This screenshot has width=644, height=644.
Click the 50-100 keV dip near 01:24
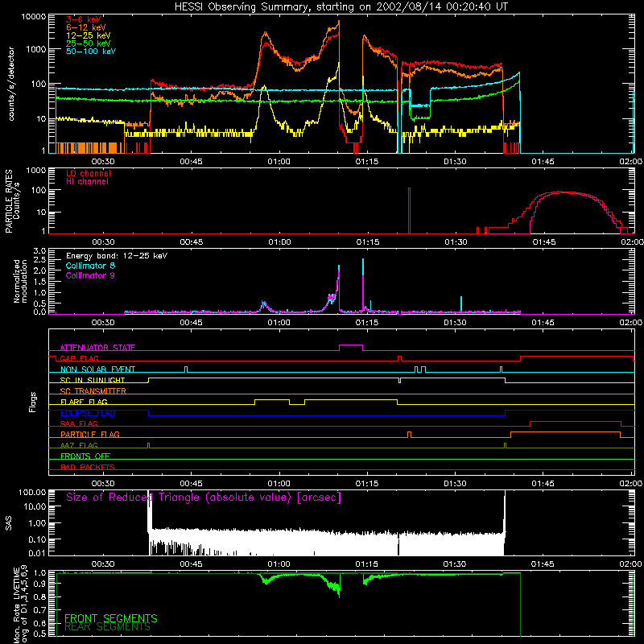pyautogui.click(x=420, y=105)
